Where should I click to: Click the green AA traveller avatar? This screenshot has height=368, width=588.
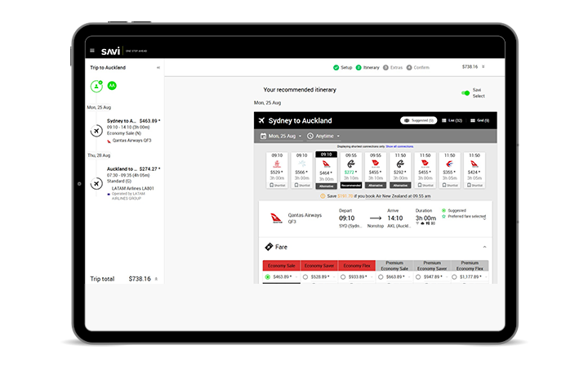[112, 85]
